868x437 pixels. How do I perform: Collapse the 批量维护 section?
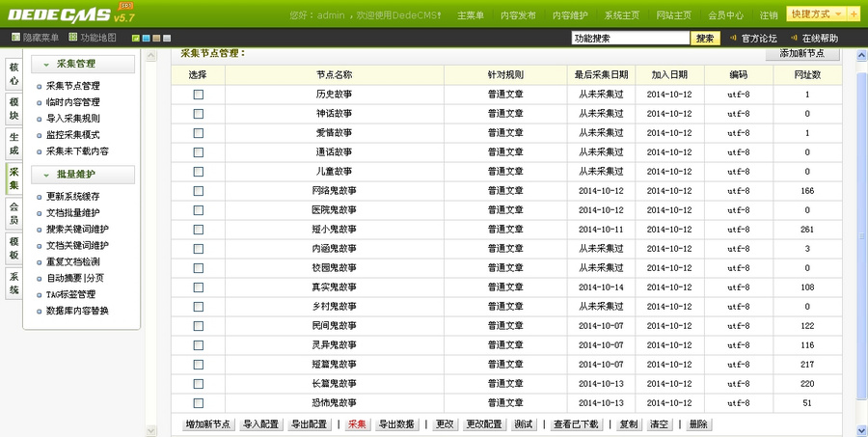pyautogui.click(x=46, y=175)
